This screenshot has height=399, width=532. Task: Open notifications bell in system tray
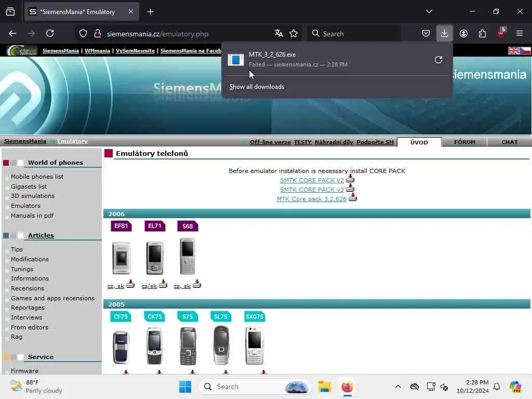point(497,387)
